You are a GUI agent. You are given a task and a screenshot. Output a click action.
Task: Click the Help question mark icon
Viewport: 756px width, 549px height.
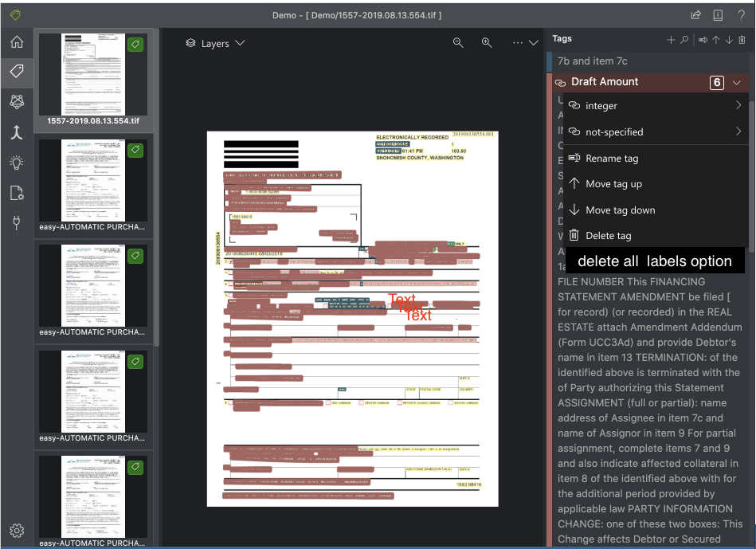coord(742,14)
